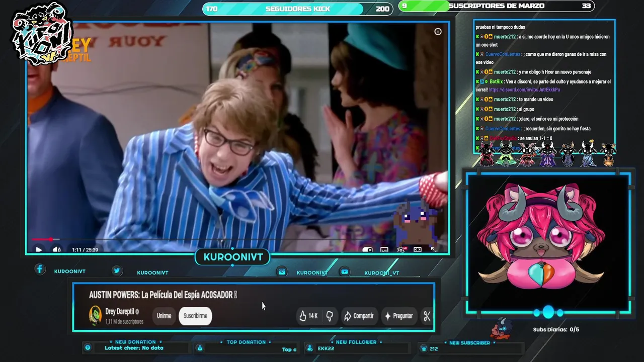The image size is (644, 362).
Task: Seek on the red video progress bar
Action: coord(236,239)
